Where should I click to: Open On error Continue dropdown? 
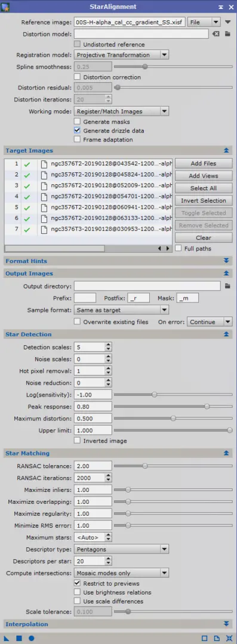tap(210, 322)
